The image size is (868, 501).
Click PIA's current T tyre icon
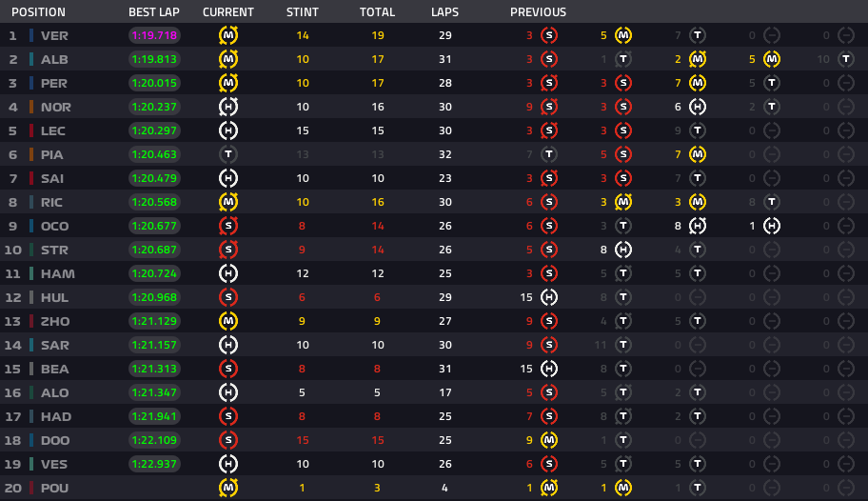[x=228, y=154]
